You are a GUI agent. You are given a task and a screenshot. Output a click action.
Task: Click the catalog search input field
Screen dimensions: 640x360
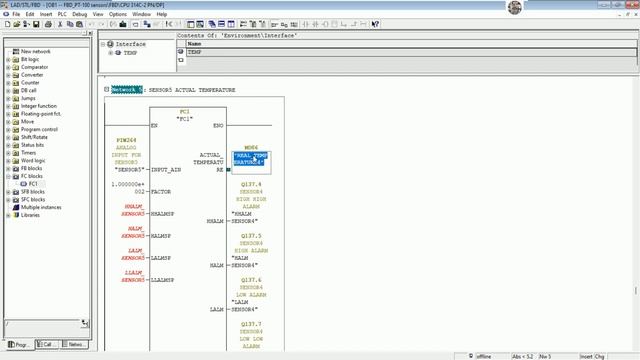point(42,323)
